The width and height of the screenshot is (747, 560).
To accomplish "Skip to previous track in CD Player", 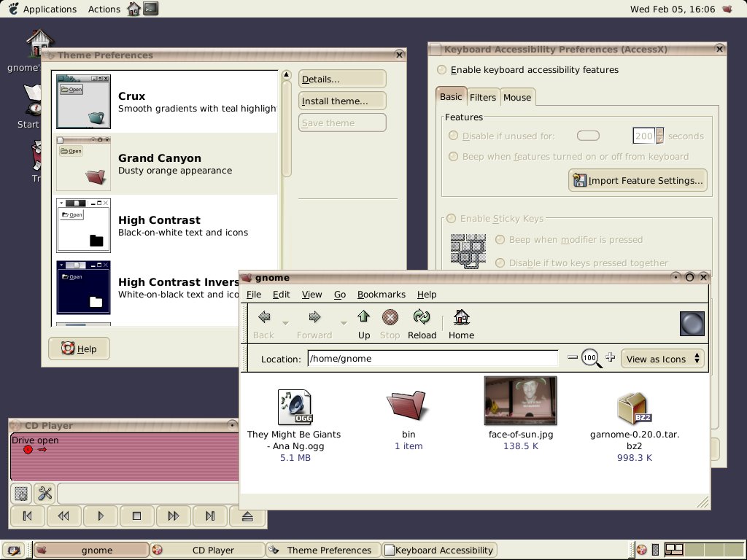I will (x=27, y=516).
